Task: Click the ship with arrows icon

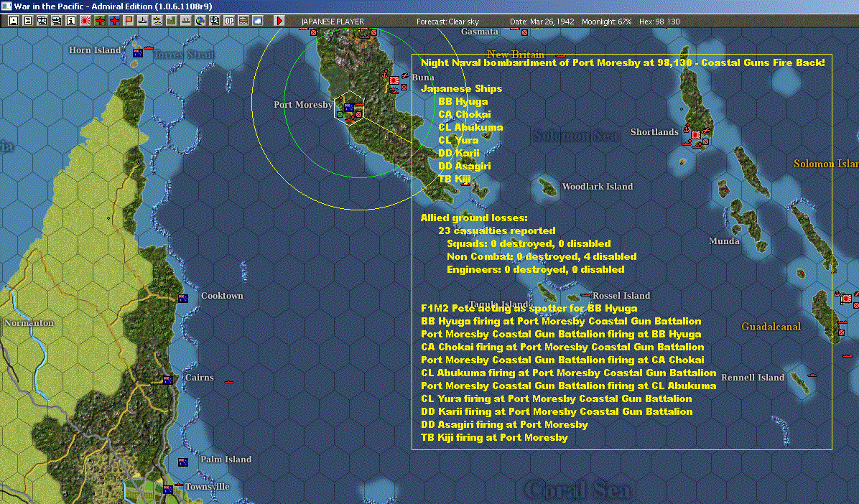Action: [186, 21]
